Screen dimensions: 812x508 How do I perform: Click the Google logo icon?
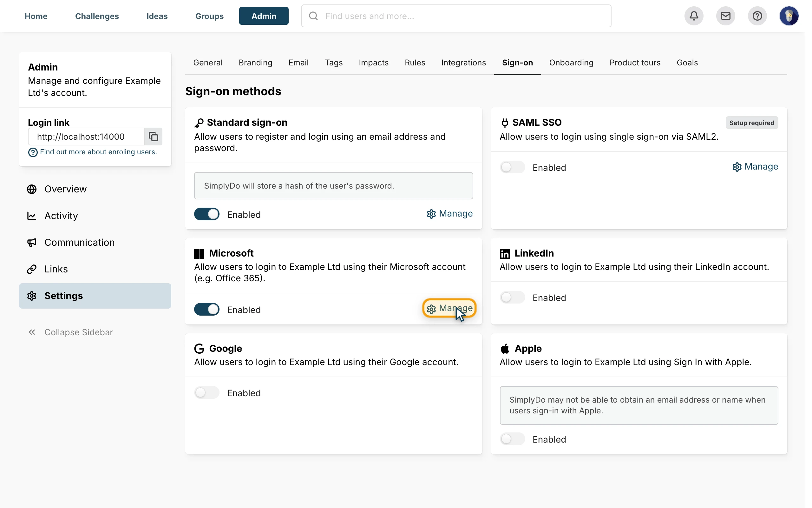pyautogui.click(x=199, y=348)
